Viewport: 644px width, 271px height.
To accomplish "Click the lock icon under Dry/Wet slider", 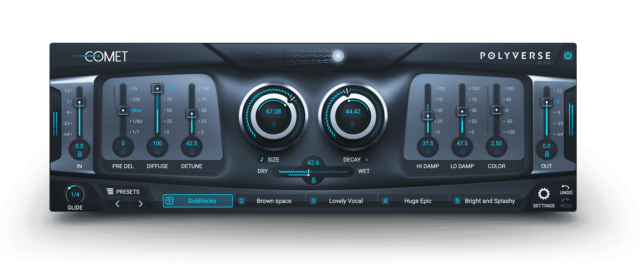I will [x=313, y=180].
